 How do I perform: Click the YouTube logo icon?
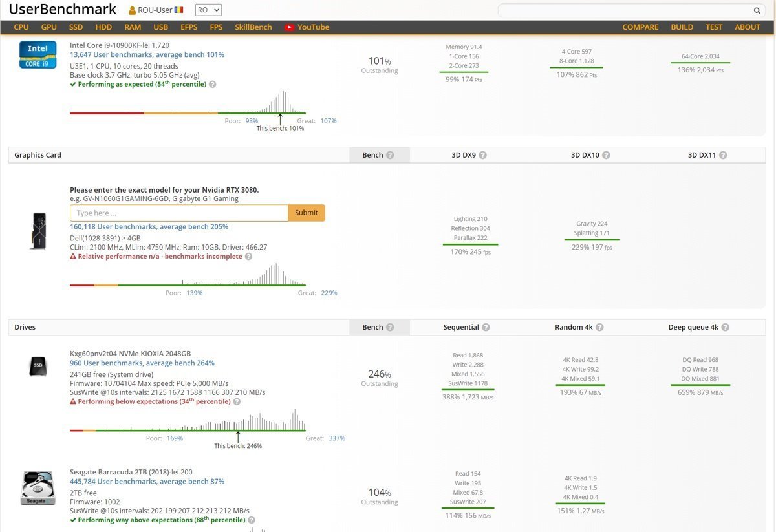tap(289, 27)
